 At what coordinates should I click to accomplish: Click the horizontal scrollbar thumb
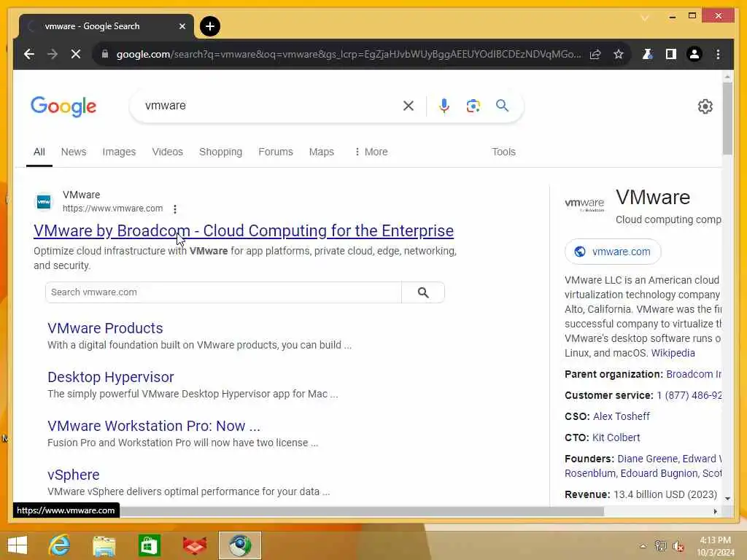click(x=361, y=511)
